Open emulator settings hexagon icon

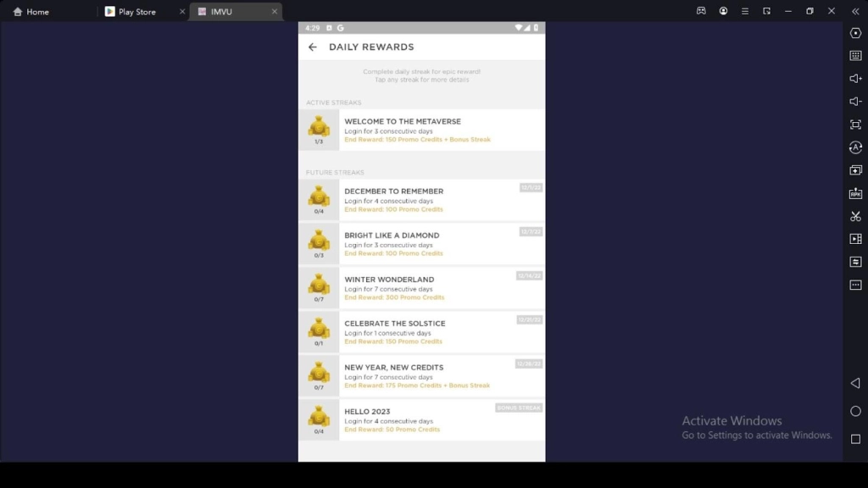coord(855,33)
